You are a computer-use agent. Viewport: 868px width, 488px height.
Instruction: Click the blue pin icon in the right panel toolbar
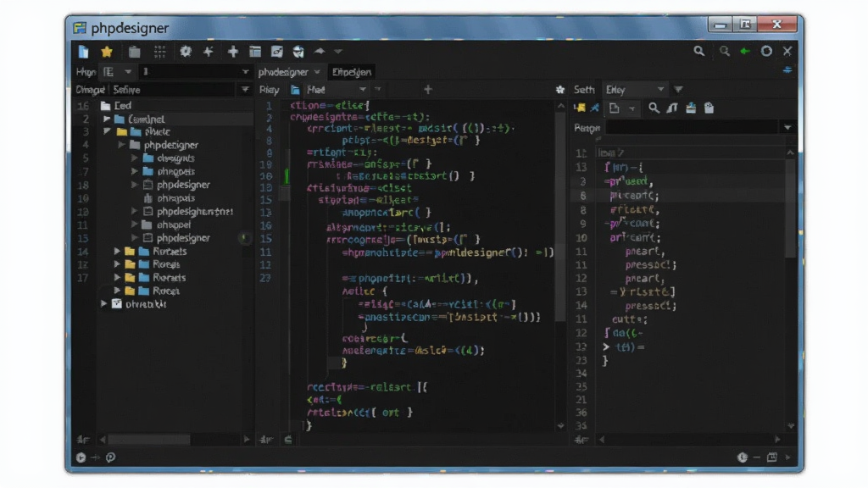point(595,108)
